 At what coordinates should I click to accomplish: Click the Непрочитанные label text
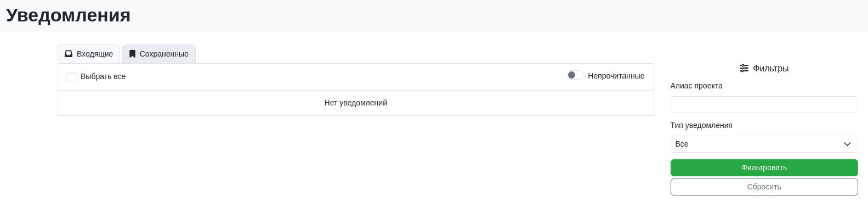tap(616, 76)
